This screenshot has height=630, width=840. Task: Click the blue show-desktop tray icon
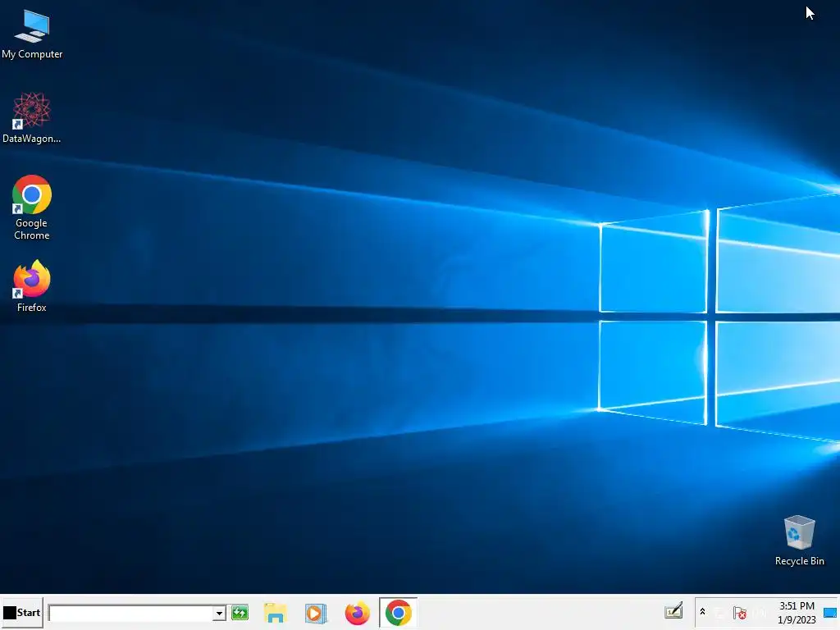pyautogui.click(x=830, y=612)
